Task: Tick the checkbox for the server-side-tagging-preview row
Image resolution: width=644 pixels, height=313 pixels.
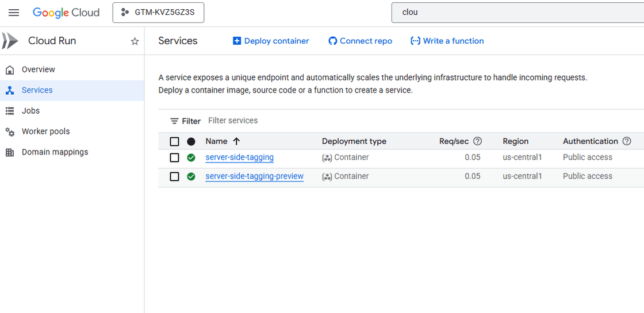Action: 175,176
